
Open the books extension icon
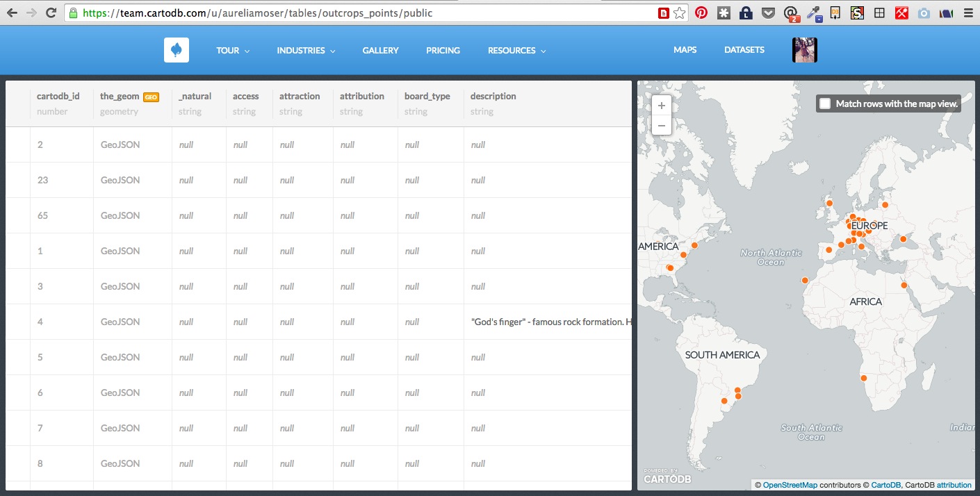(946, 13)
